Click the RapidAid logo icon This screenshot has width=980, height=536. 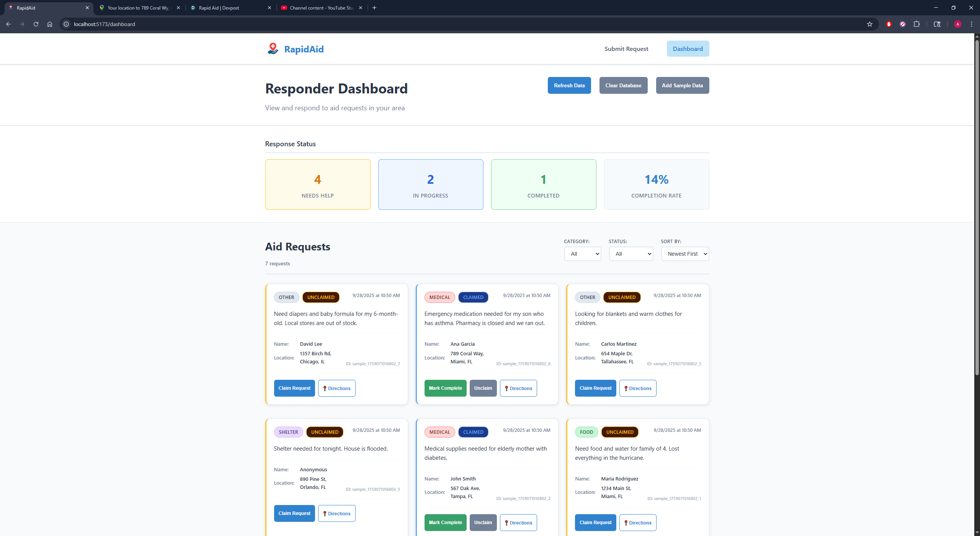pyautogui.click(x=273, y=49)
